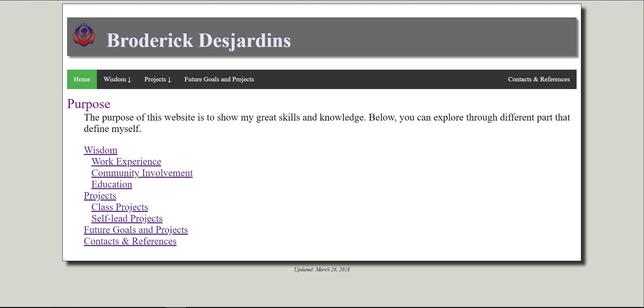Image resolution: width=644 pixels, height=308 pixels.
Task: Open the Wisdom dropdown in the navigation bar
Action: pos(117,79)
